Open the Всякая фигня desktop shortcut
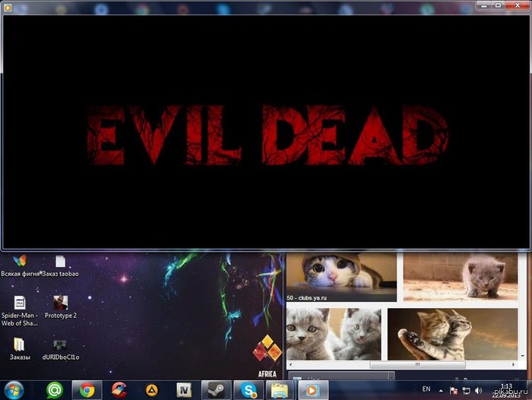Screen dimensions: 532x400 click(x=20, y=262)
